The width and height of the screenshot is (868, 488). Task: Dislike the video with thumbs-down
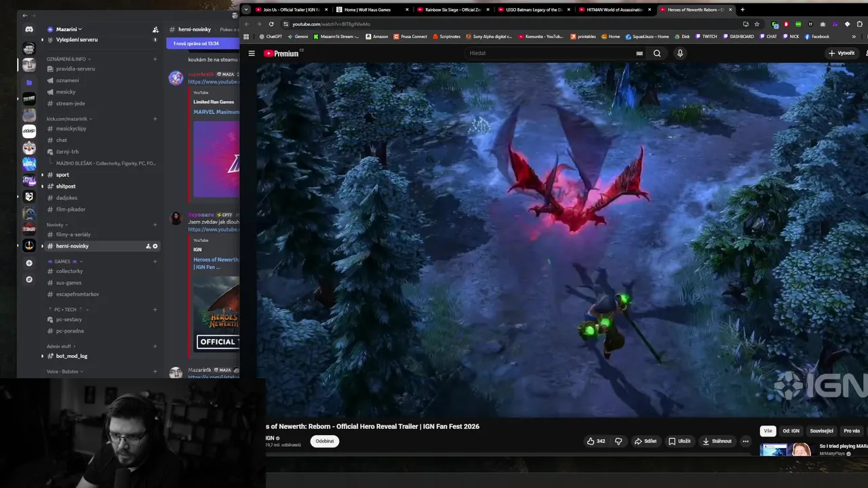[618, 441]
